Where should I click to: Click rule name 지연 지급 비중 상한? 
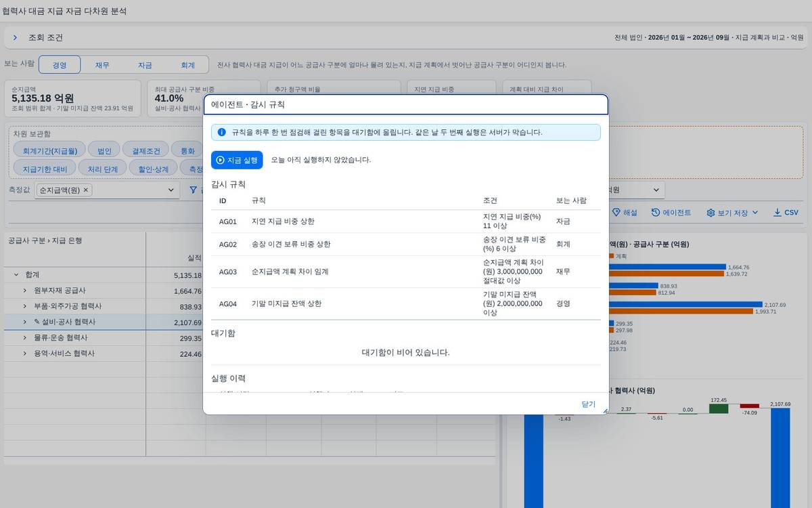pos(283,221)
